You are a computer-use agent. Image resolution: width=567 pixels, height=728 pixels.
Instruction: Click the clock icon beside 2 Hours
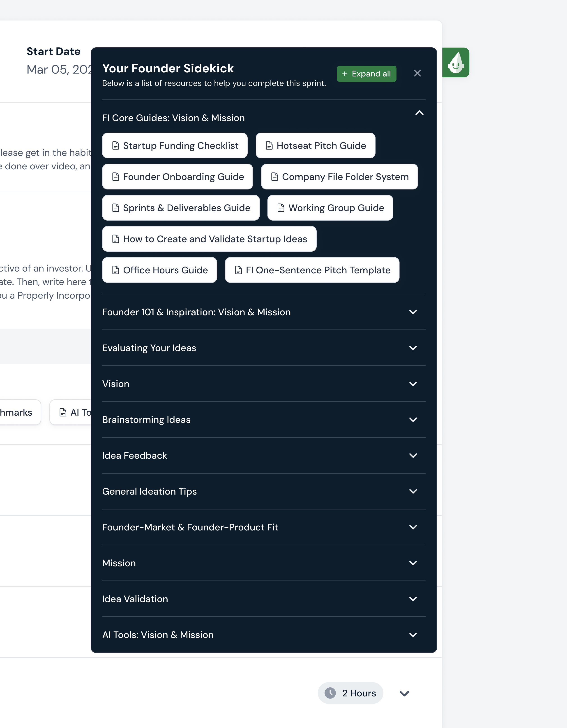330,693
